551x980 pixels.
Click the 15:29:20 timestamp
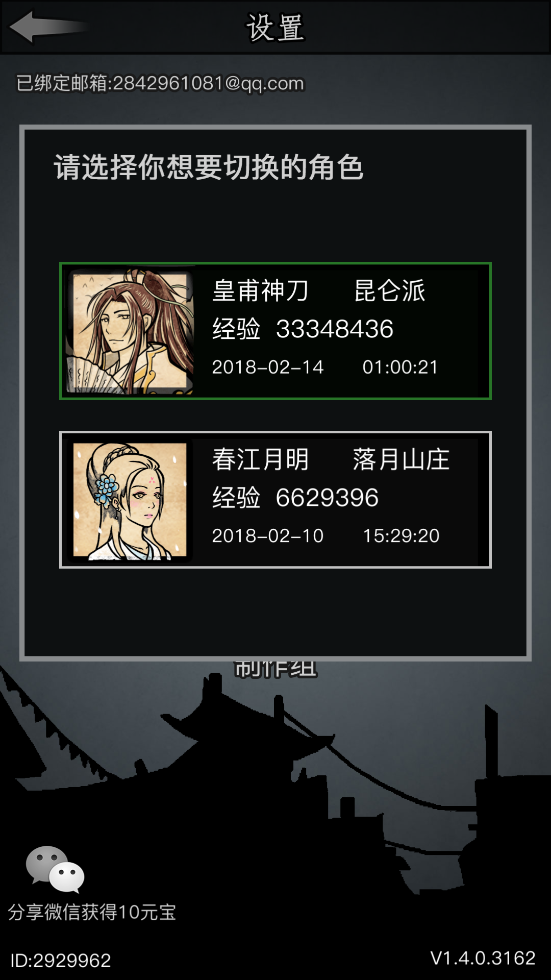[401, 535]
